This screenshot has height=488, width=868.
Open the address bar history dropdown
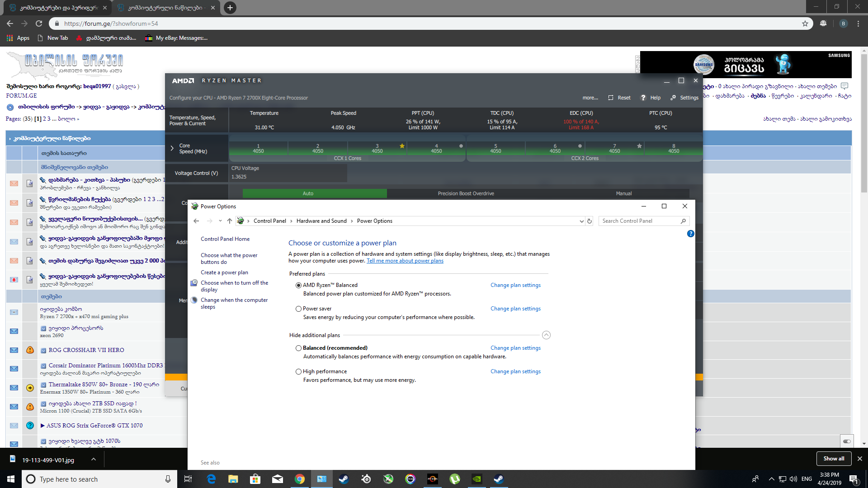[x=581, y=221]
